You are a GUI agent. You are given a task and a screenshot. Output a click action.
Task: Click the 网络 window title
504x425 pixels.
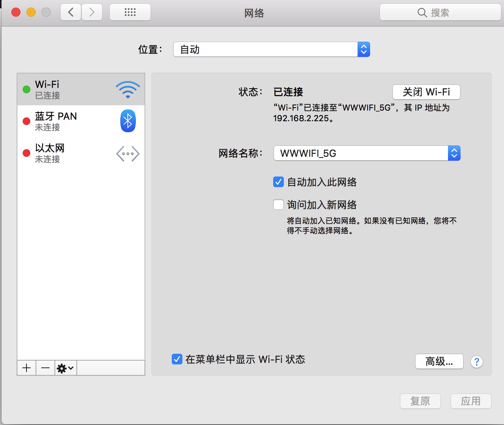point(254,13)
